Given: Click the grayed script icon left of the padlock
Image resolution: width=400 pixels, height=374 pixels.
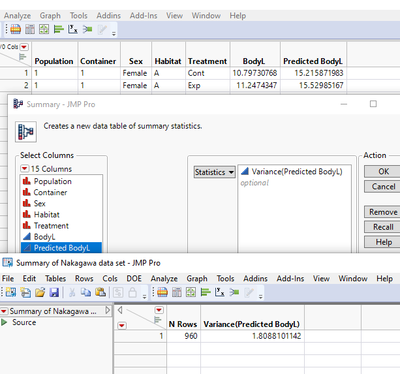Looking at the screenshot, I should click(118, 292).
